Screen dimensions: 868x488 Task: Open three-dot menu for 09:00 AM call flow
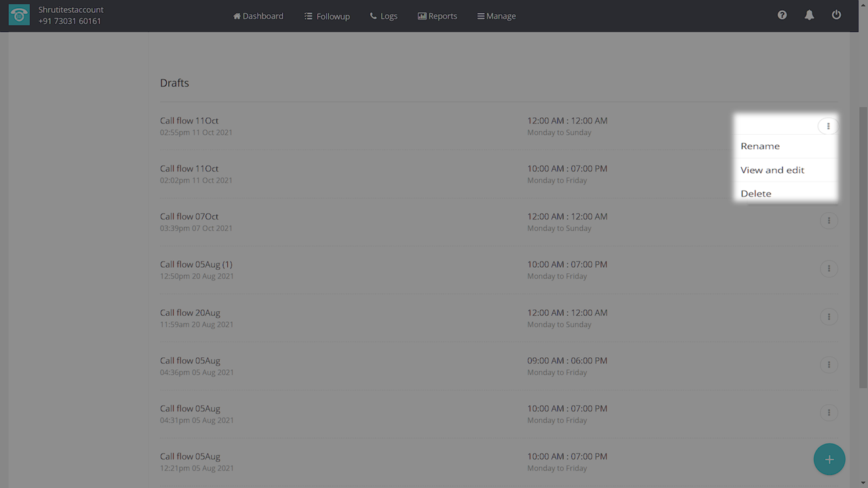coord(828,365)
